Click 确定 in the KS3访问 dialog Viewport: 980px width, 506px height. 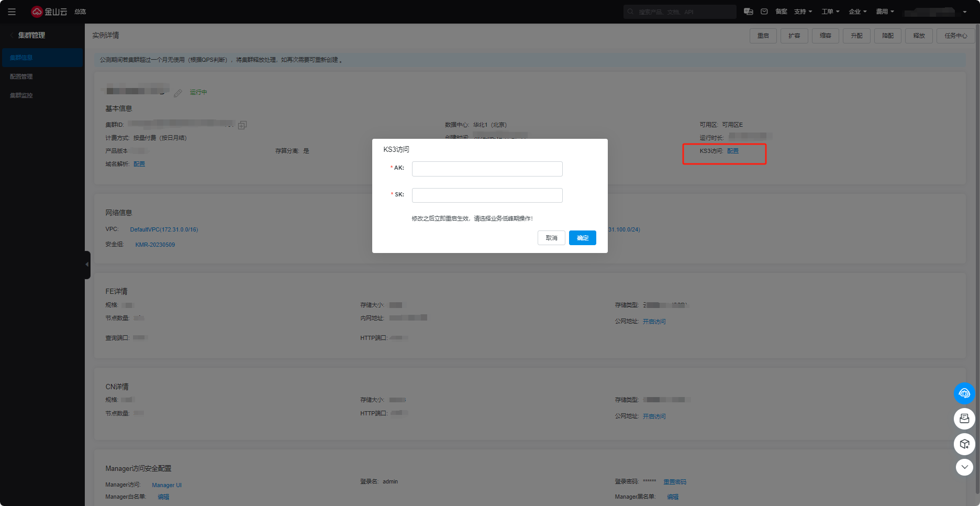(583, 238)
